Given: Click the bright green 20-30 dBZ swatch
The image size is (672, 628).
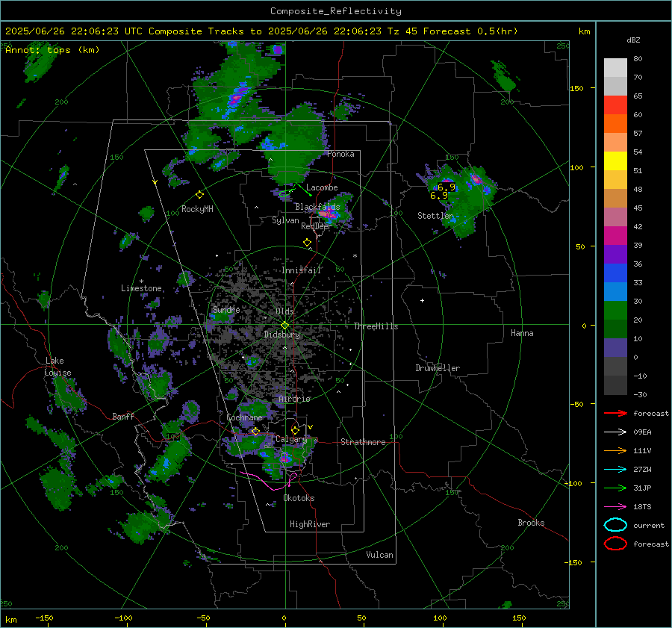Looking at the screenshot, I should click(x=615, y=311).
